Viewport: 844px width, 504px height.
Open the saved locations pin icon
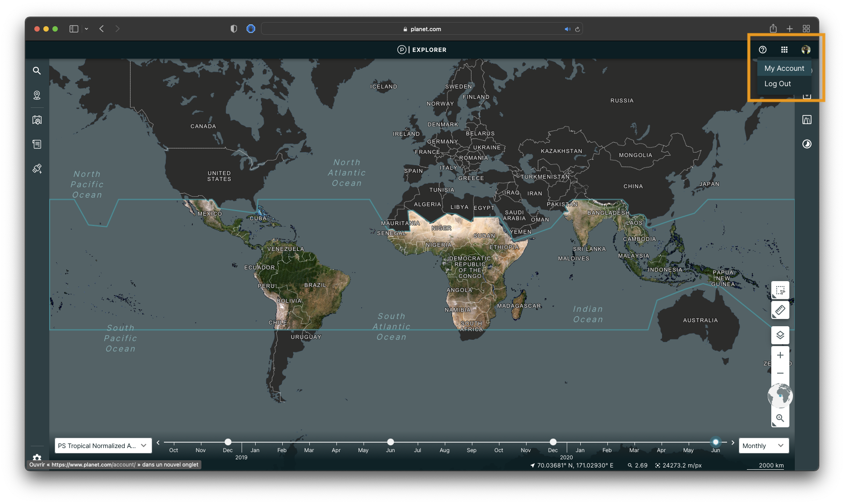37,95
